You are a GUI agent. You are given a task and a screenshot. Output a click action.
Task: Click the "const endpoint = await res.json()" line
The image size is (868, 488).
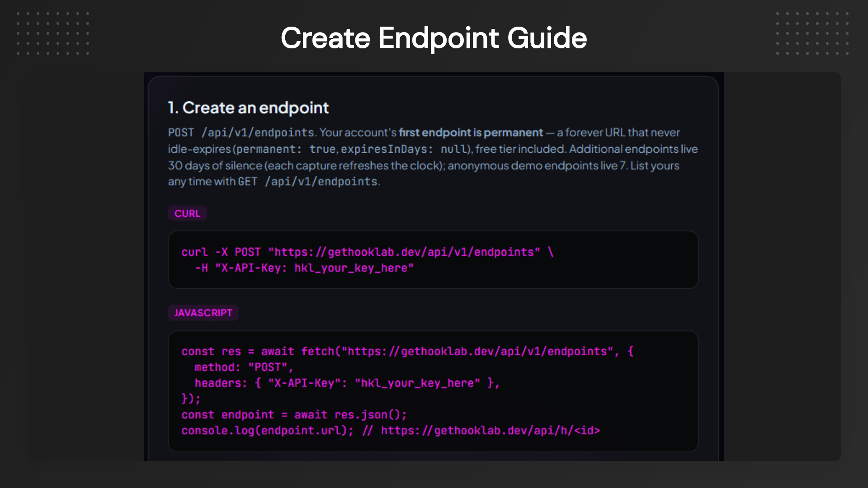click(x=294, y=415)
